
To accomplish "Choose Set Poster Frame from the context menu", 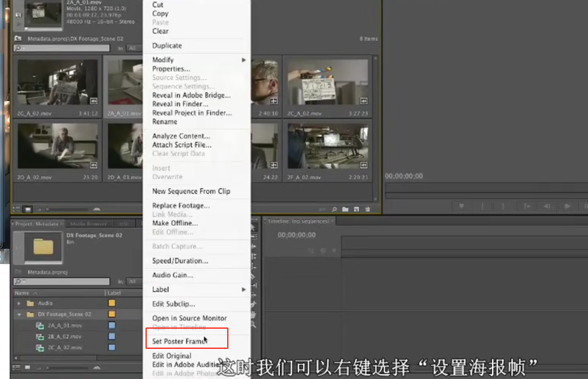I will coord(179,341).
